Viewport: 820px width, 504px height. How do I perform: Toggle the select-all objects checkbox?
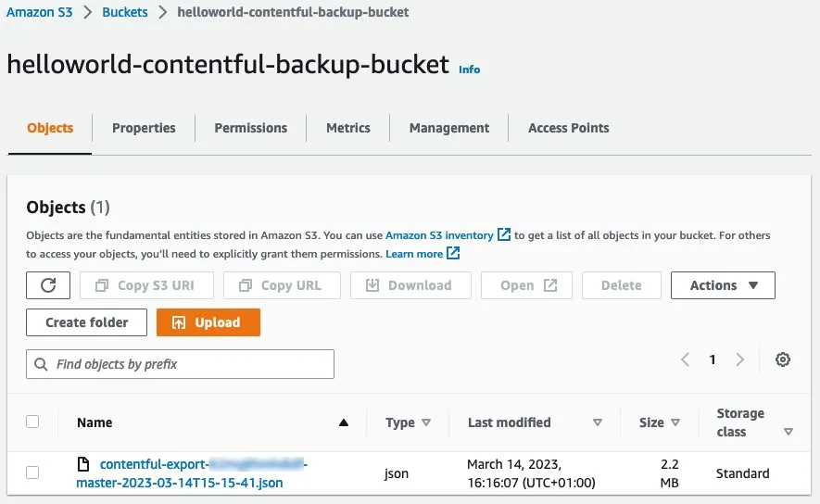32,422
